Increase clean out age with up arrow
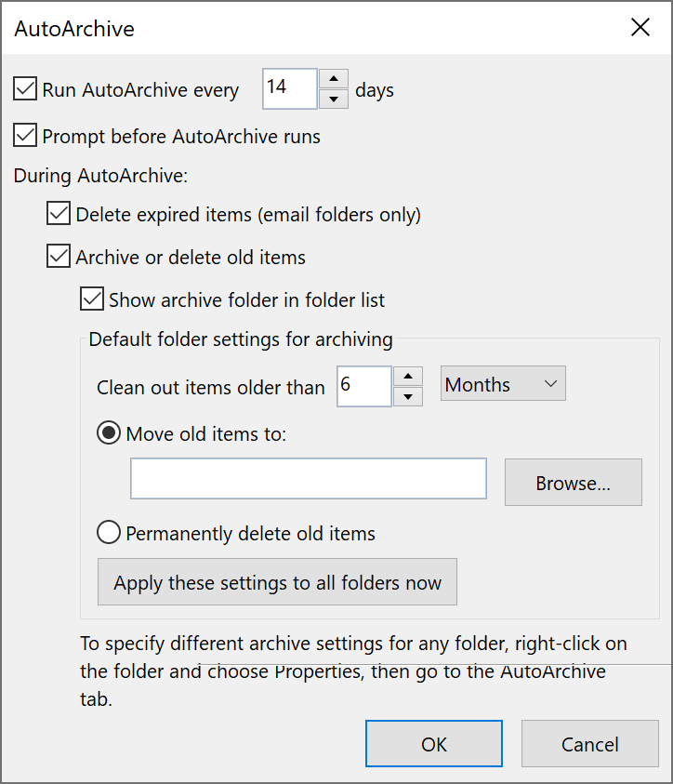673x784 pixels. click(408, 376)
